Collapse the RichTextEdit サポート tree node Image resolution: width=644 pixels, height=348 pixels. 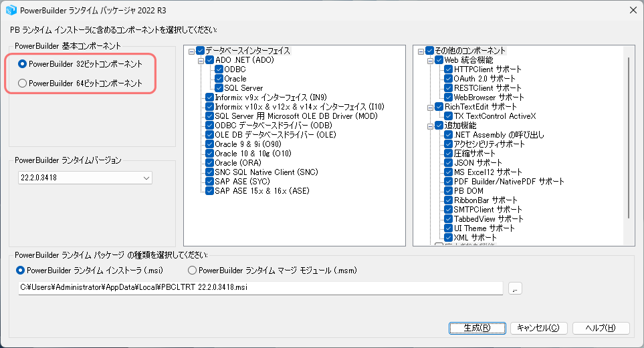click(x=430, y=107)
